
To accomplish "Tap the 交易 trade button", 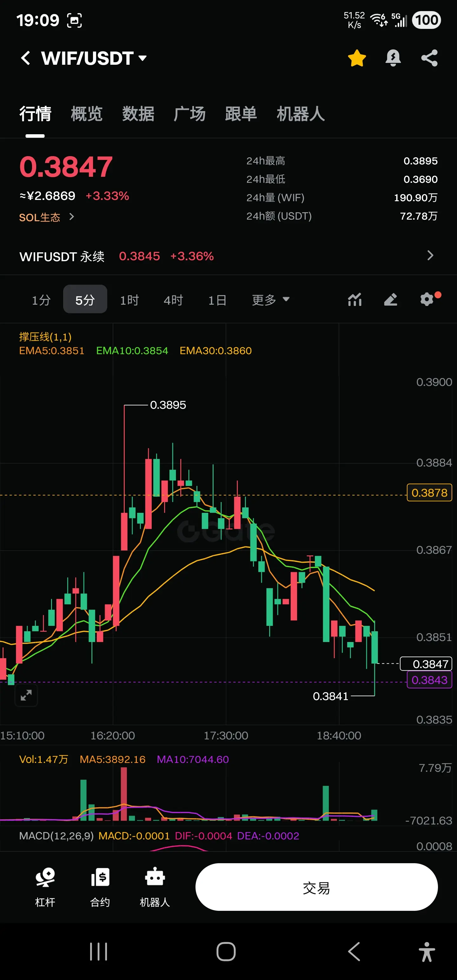I will tap(317, 887).
